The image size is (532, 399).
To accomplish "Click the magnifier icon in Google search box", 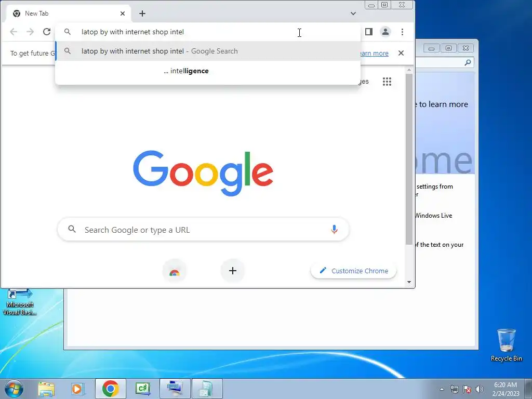I will 72,229.
